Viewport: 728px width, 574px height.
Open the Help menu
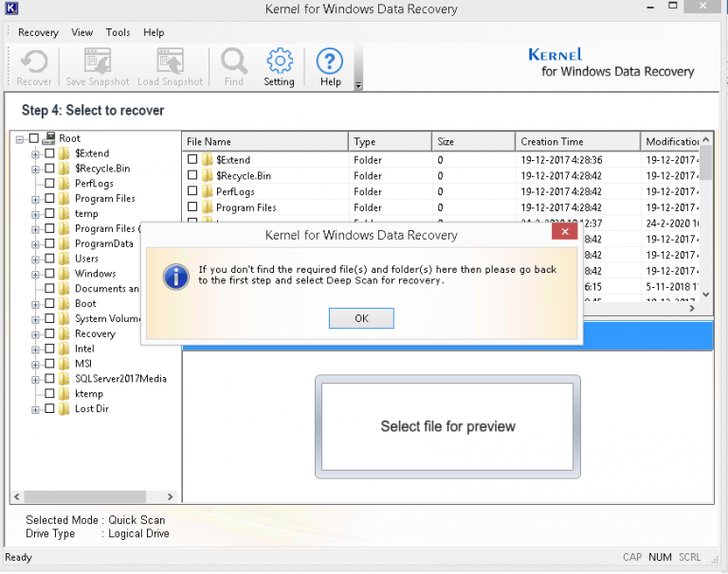point(154,32)
